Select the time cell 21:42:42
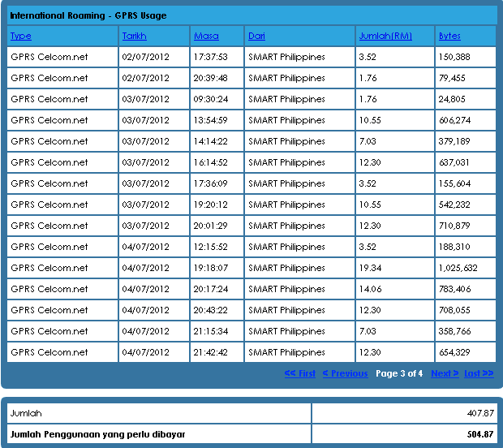 [x=210, y=352]
